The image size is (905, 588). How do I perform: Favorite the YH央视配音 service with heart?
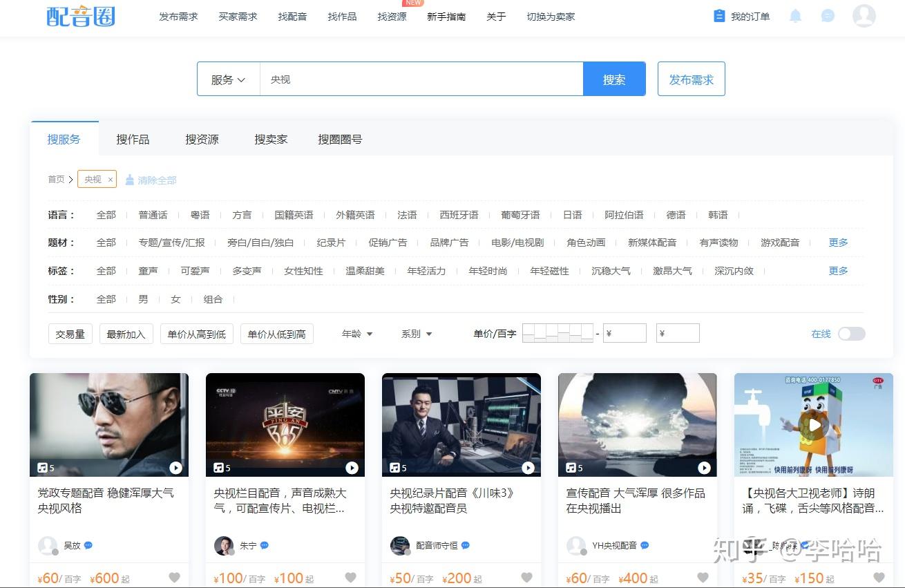click(703, 577)
